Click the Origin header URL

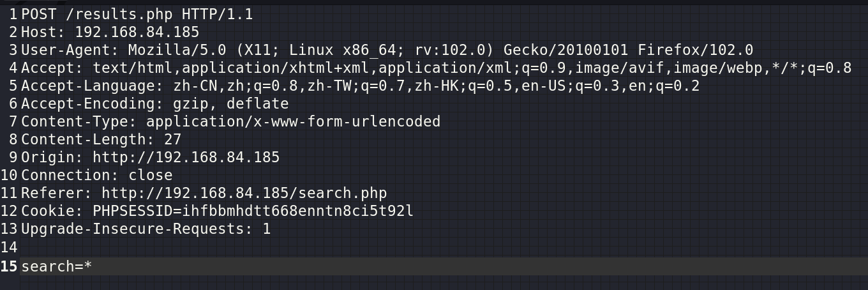pyautogui.click(x=186, y=157)
